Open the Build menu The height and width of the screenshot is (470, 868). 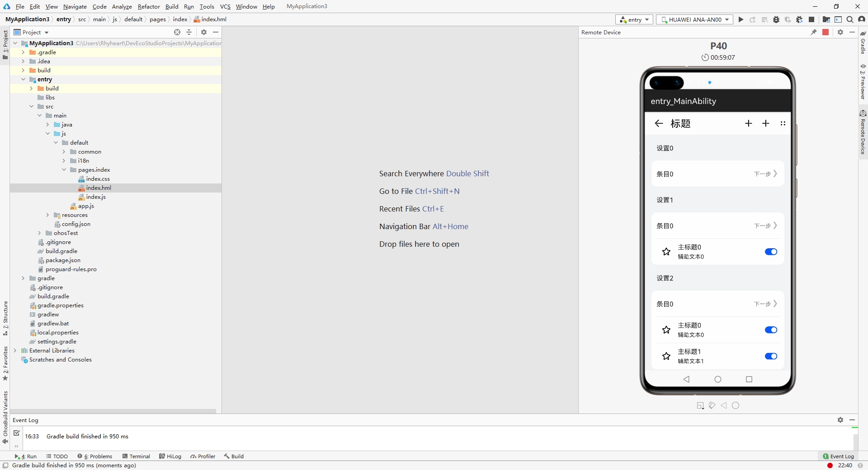(172, 6)
